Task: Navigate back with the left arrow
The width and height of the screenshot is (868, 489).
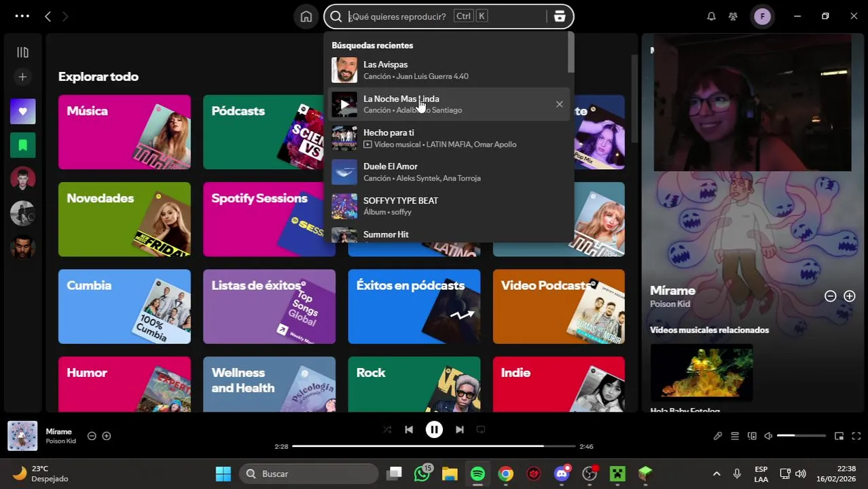Action: tap(48, 16)
